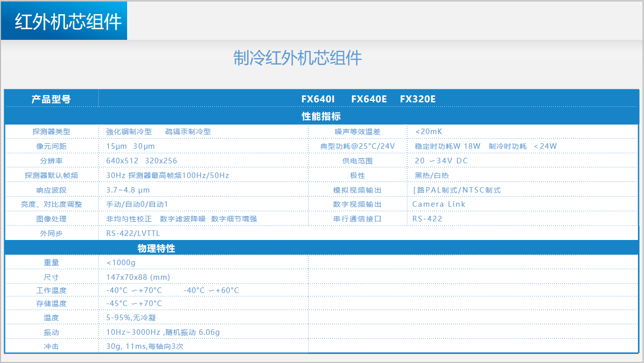Click the 串行通信接口 label
The image size is (644, 363).
tap(358, 219)
